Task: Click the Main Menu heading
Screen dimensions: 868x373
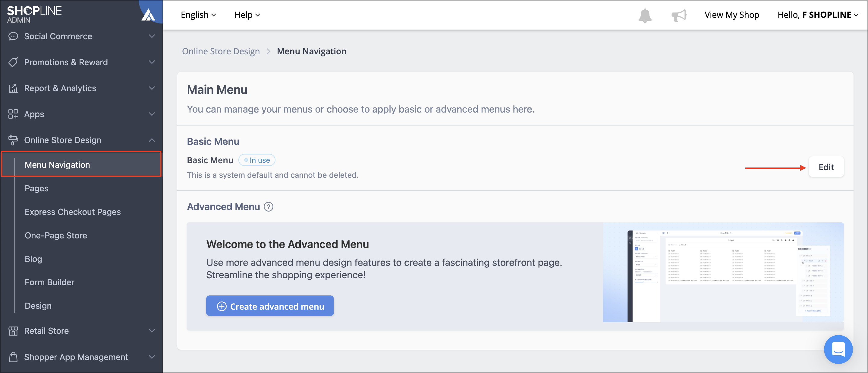Action: tap(217, 90)
